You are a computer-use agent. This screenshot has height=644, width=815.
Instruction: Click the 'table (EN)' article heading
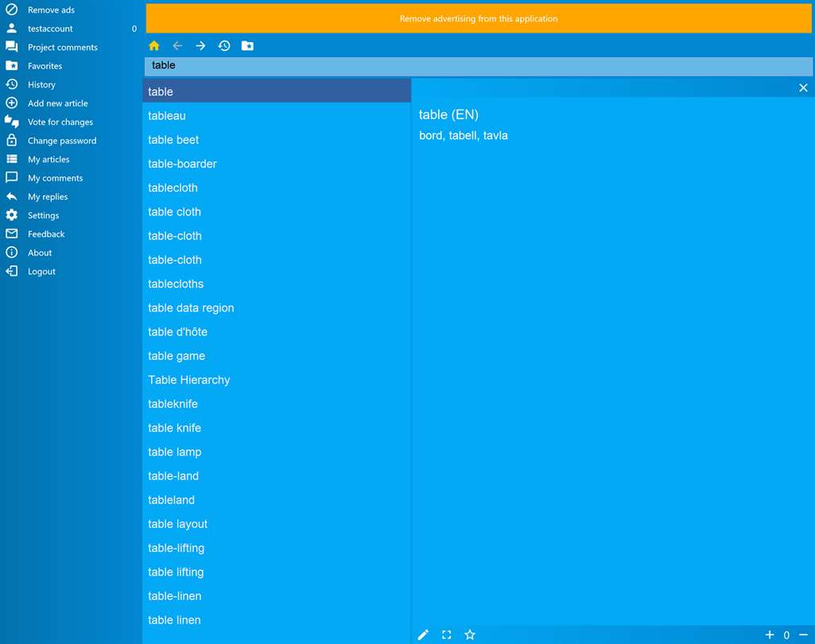448,114
